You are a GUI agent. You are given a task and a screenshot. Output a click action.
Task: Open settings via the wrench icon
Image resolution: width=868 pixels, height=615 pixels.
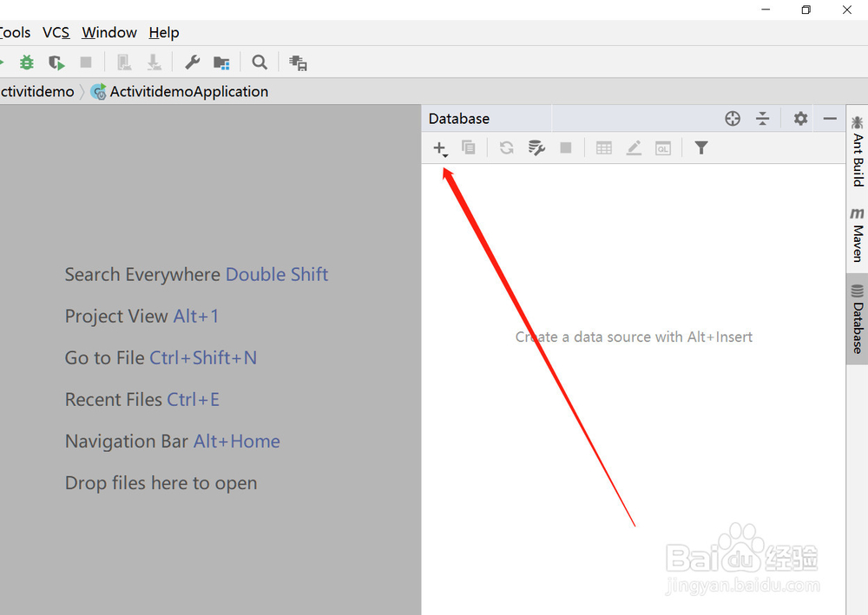click(x=192, y=62)
